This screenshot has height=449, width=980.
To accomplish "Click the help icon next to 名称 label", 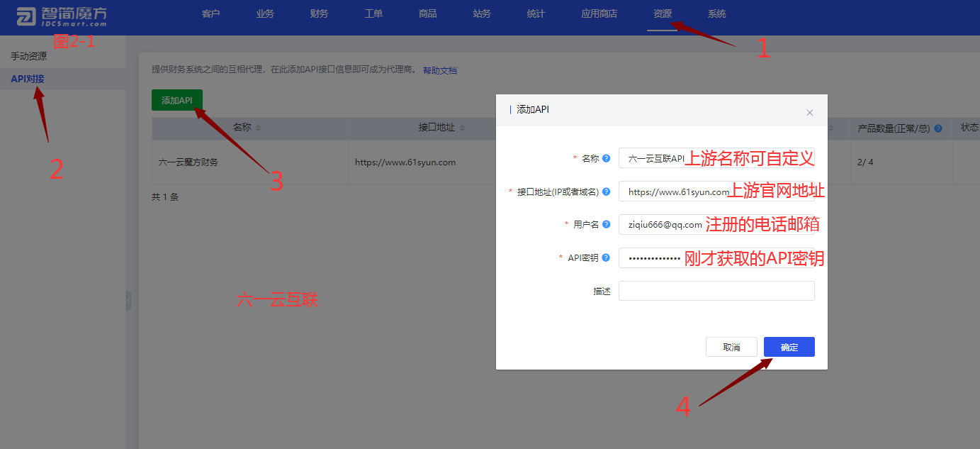I will tap(607, 158).
